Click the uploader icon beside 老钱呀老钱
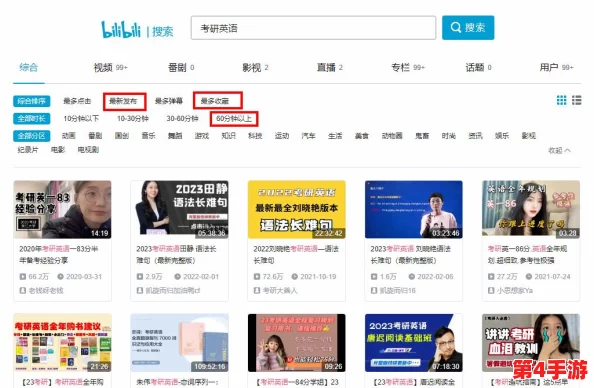Viewport: 594px width, 388px height. 23,291
